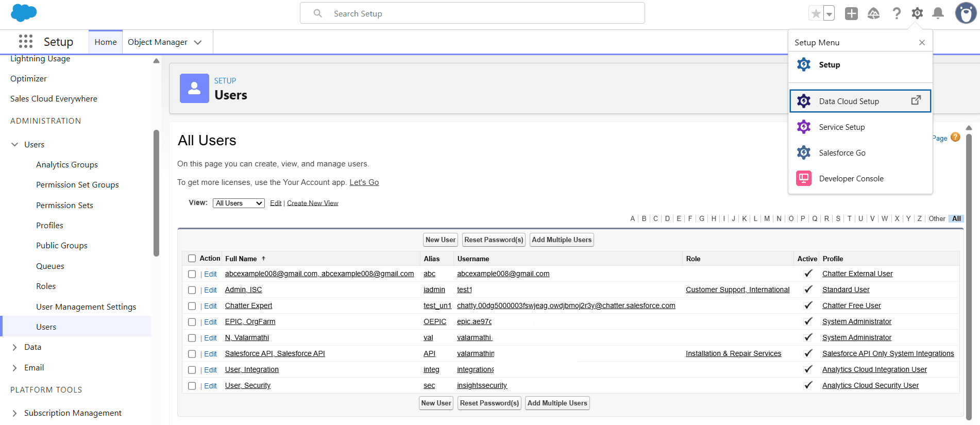Click the bottom Add Multiple Users button
The width and height of the screenshot is (980, 425).
click(x=557, y=403)
